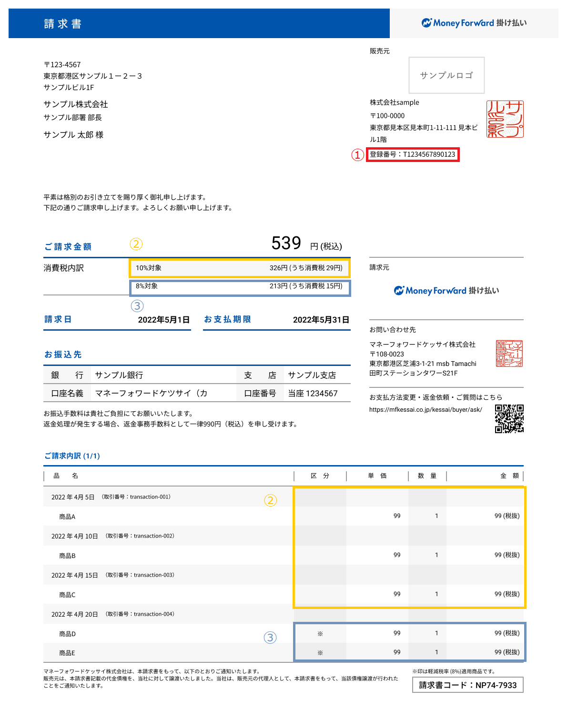588x710 pixels.
Task: Select the invoice date 2022年5月1日
Action: 164,320
